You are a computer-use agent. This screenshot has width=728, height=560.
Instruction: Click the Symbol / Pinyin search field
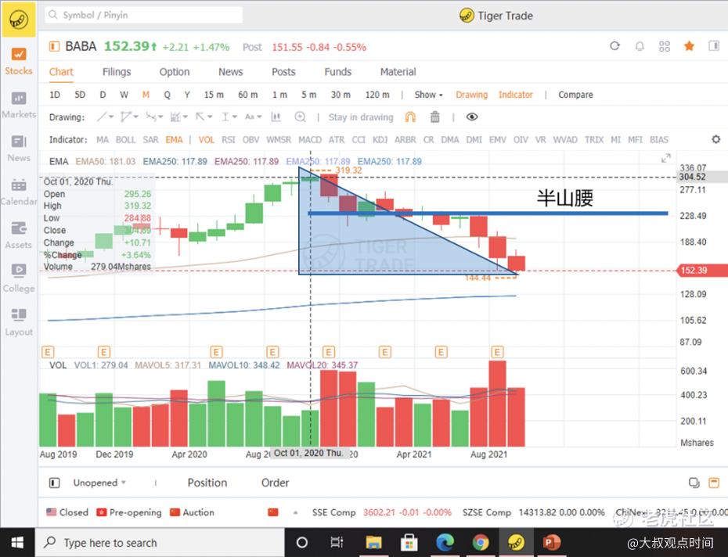143,15
